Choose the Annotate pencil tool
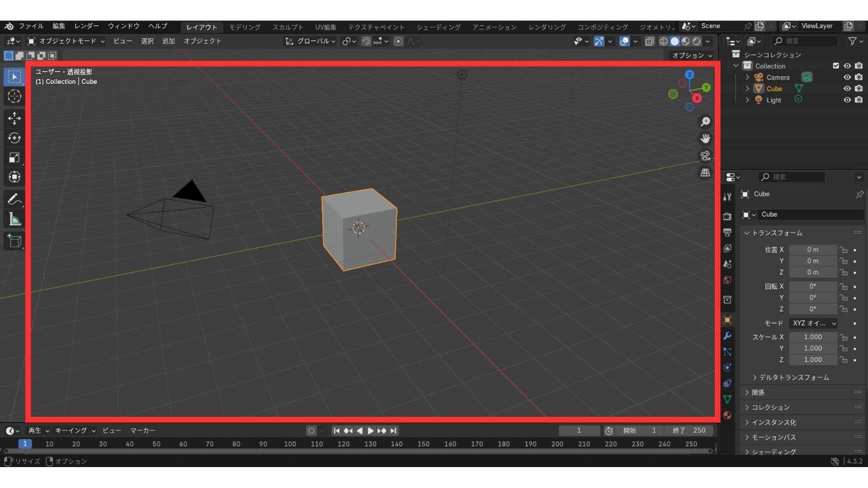The width and height of the screenshot is (868, 488). click(x=14, y=199)
